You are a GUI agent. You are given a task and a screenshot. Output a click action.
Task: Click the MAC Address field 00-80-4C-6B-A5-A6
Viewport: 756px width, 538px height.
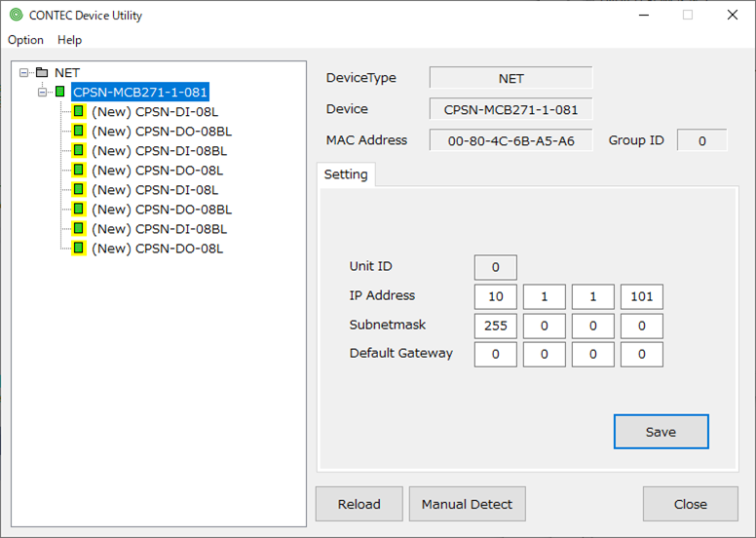point(511,140)
